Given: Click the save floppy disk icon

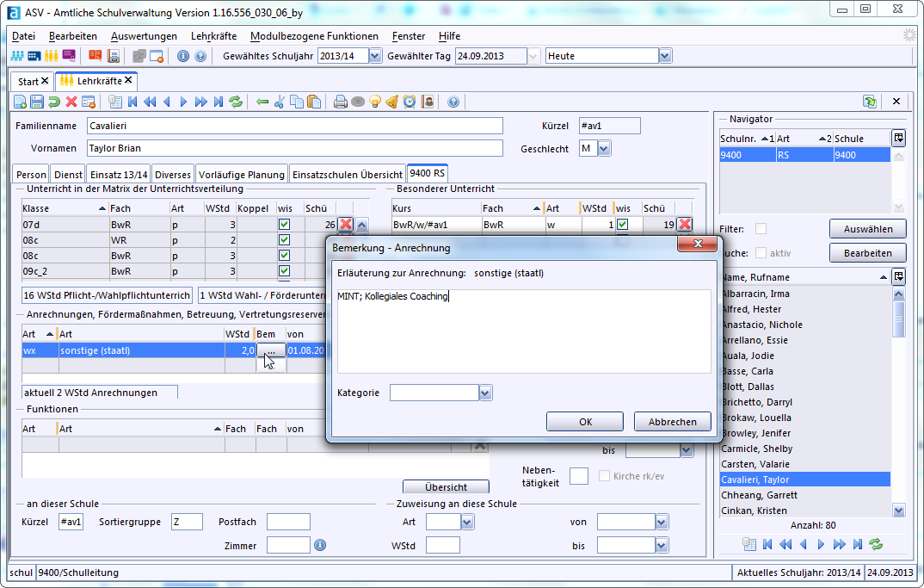Looking at the screenshot, I should (x=36, y=102).
